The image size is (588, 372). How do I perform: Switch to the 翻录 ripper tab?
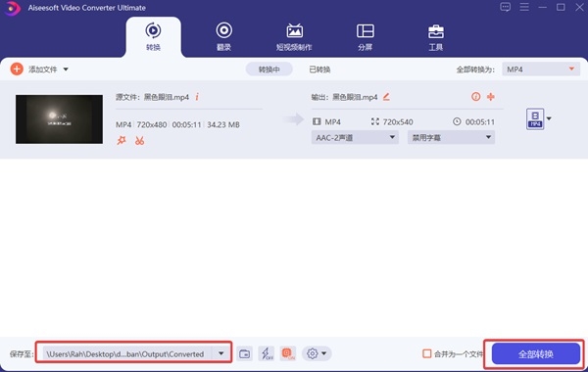point(223,37)
